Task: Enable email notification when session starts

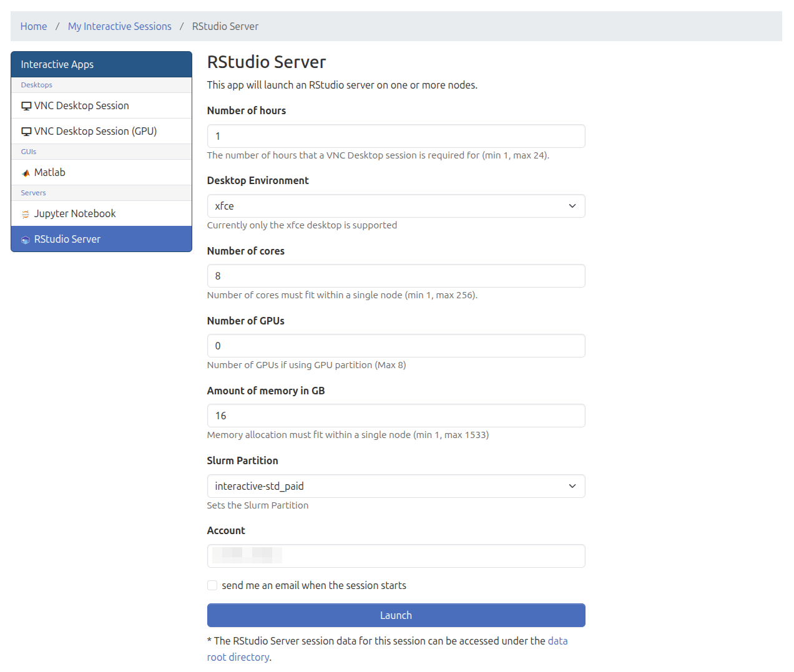Action: pos(212,585)
